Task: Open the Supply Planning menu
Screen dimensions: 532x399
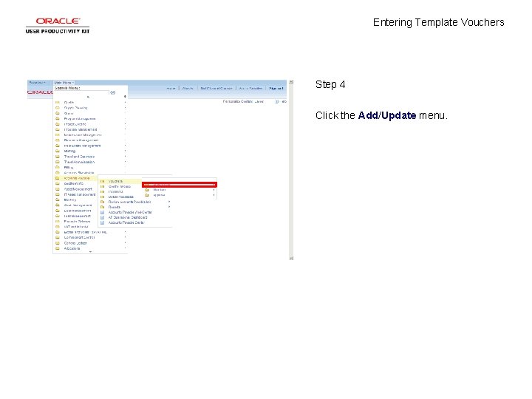Action: click(75, 108)
